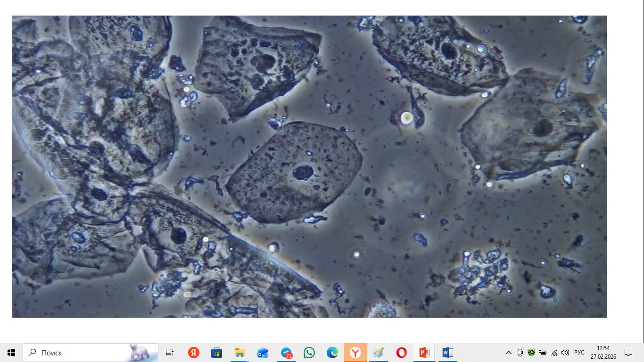Screen dimensions: 644x362
Task: Open Paint from the taskbar
Action: 378,353
